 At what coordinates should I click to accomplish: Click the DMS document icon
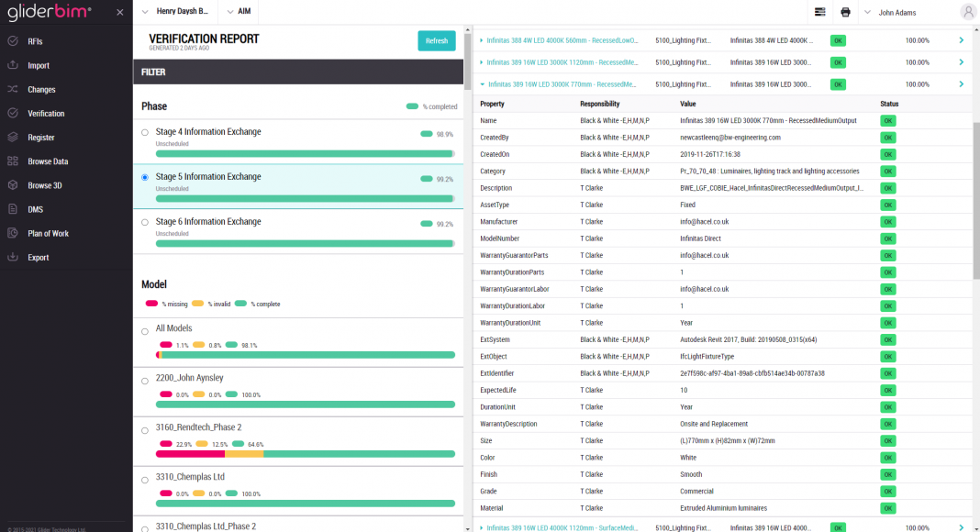coord(13,209)
